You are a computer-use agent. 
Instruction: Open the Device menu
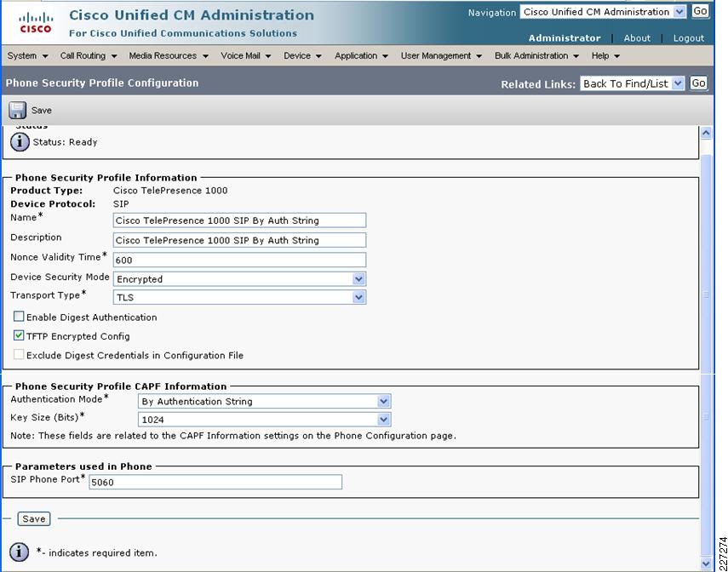pos(302,55)
